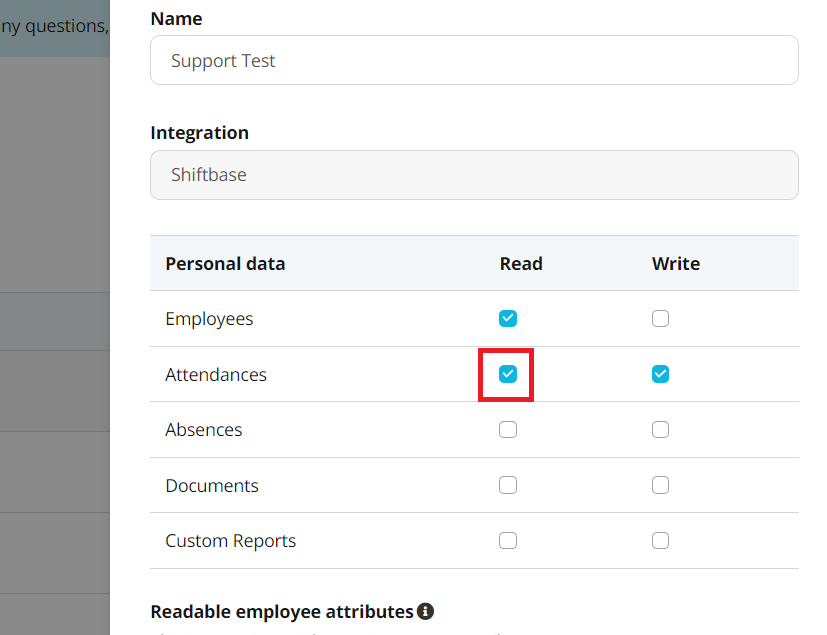Click the Employees row label

pos(209,319)
